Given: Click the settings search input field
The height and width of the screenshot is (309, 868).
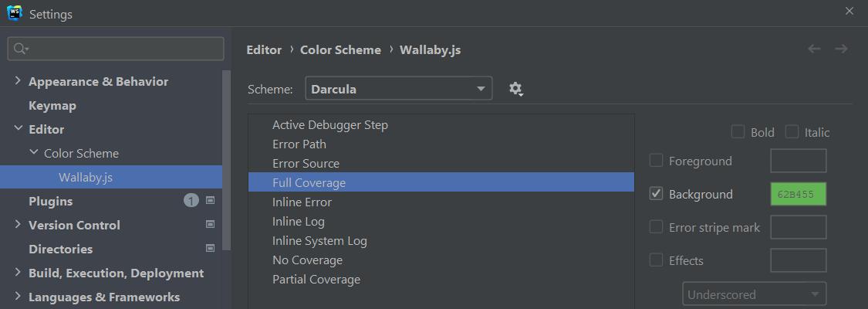Looking at the screenshot, I should click(123, 49).
